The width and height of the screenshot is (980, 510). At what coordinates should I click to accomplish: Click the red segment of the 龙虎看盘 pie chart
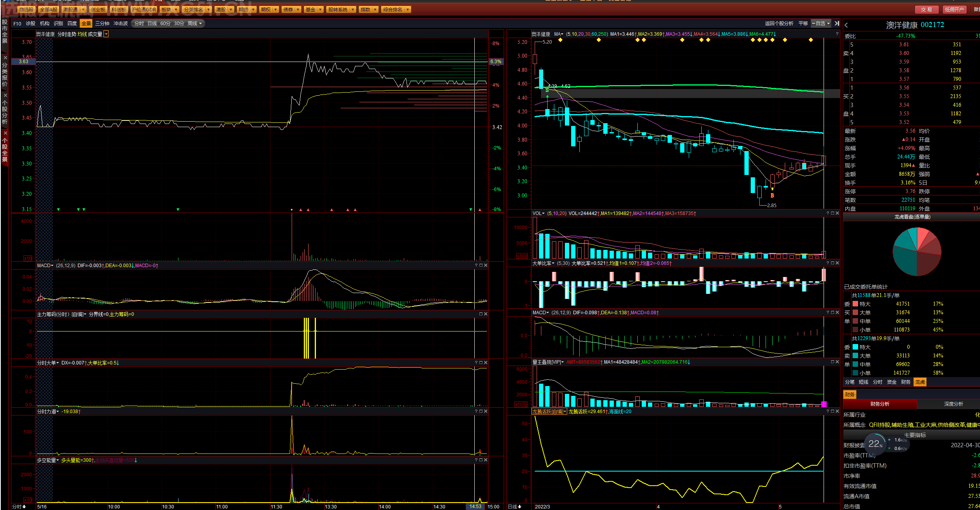923,236
